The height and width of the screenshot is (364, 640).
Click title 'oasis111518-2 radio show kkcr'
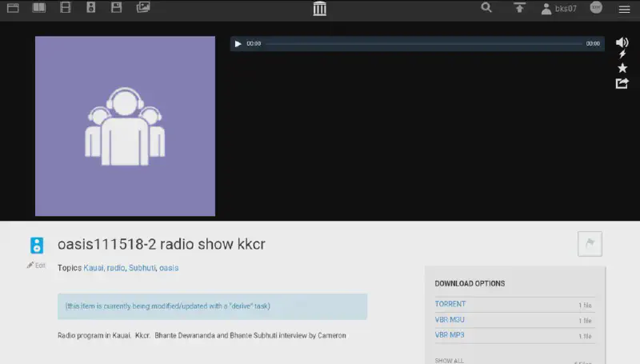[162, 244]
